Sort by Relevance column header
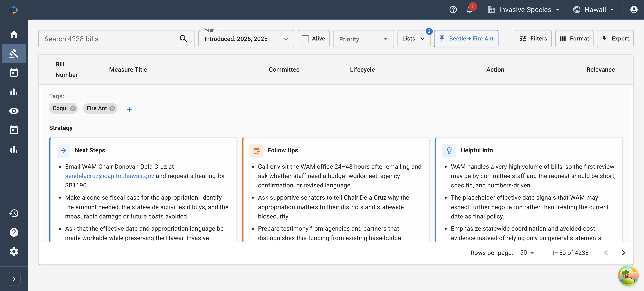The height and width of the screenshot is (291, 644). 600,70
